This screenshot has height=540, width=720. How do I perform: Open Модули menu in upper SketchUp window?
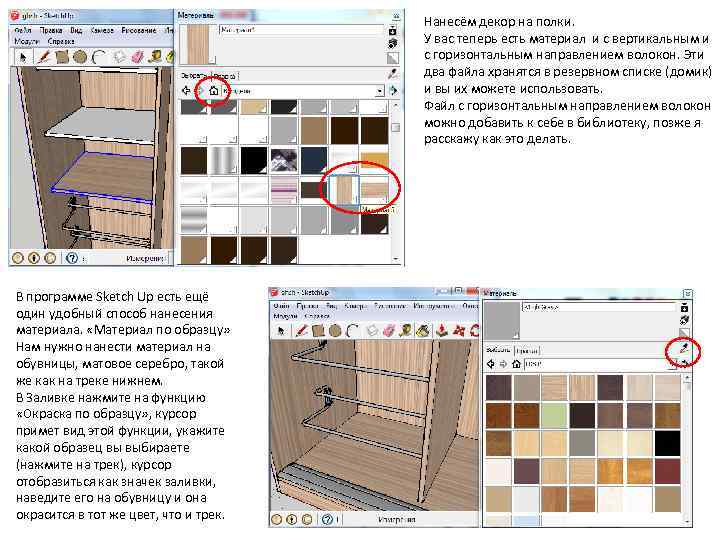click(27, 41)
